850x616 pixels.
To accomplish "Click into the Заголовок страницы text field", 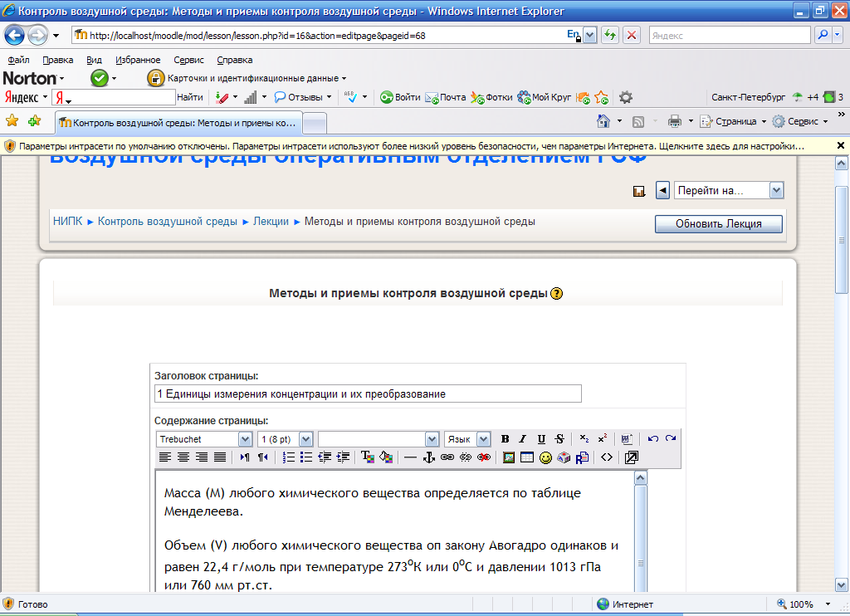I will pos(368,394).
